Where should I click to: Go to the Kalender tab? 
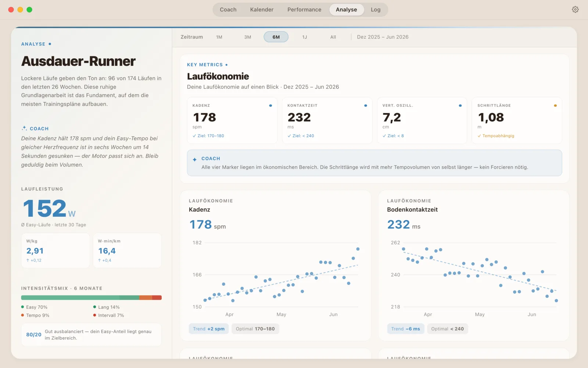[x=262, y=10]
